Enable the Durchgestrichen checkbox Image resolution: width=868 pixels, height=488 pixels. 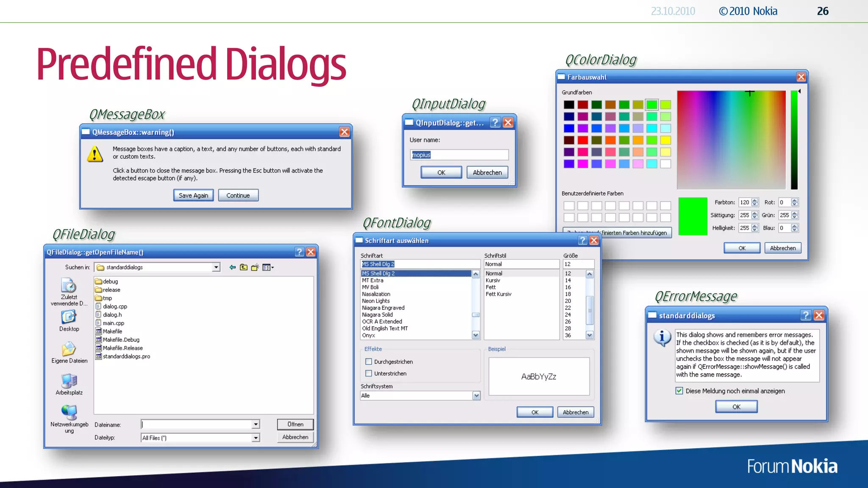coord(369,362)
